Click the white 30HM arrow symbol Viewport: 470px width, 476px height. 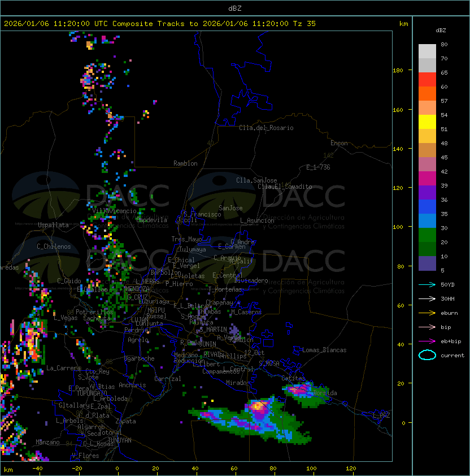point(427,298)
